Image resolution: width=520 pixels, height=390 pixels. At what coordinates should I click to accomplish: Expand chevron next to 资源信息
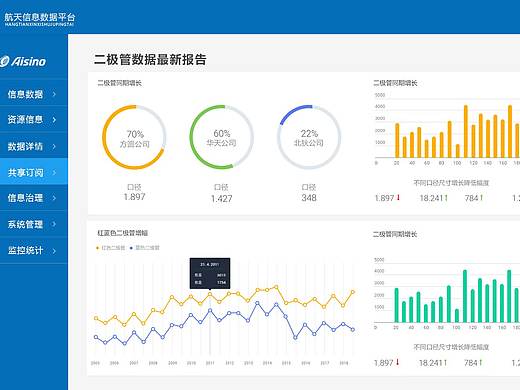pyautogui.click(x=54, y=120)
